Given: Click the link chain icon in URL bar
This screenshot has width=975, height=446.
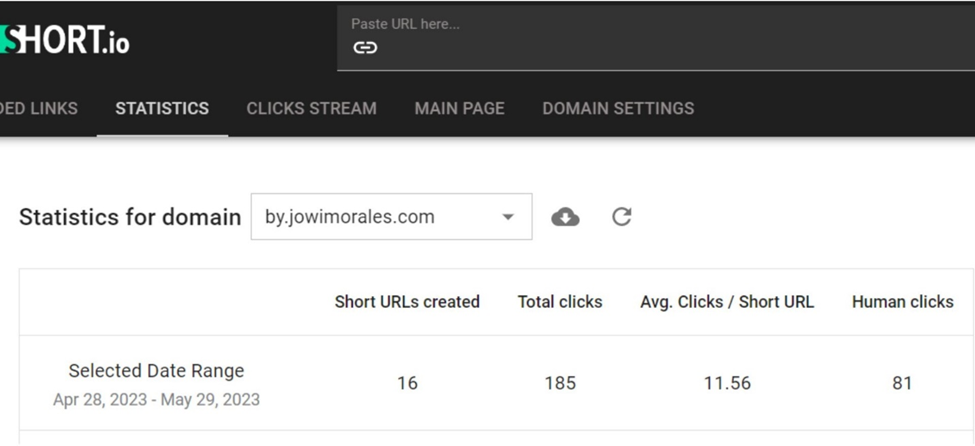Looking at the screenshot, I should pos(365,48).
